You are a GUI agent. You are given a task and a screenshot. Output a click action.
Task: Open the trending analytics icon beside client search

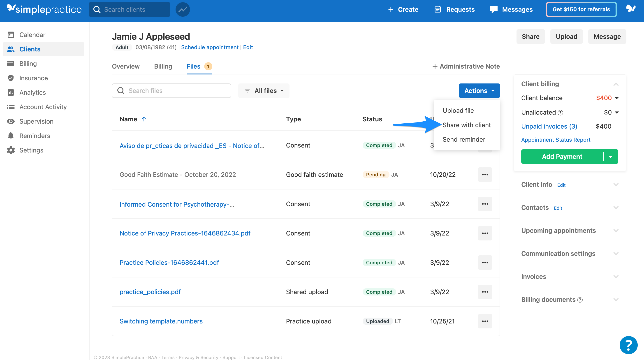(x=182, y=9)
